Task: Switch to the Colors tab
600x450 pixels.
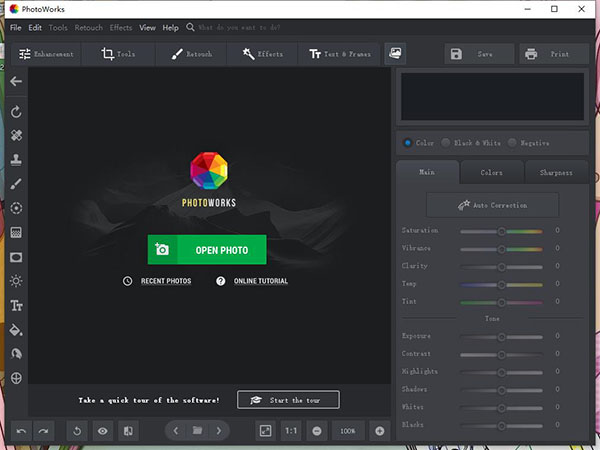Action: 492,173
